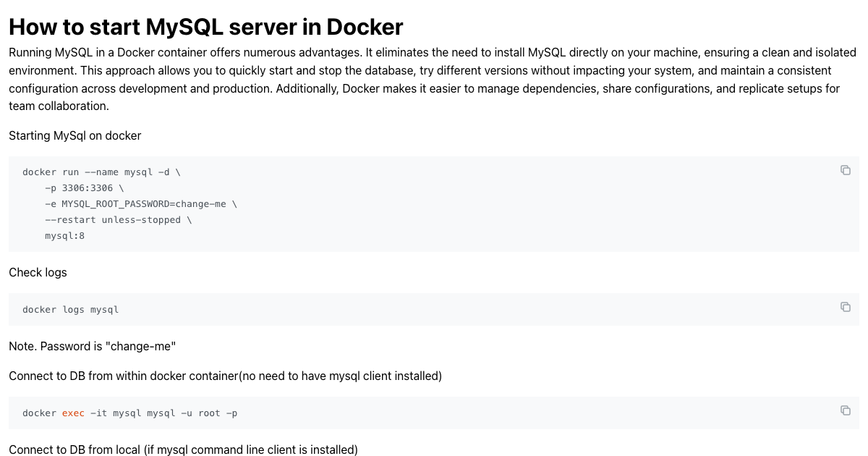Click the MYSQL_ROOT_PASSWORD line in the code

142,203
